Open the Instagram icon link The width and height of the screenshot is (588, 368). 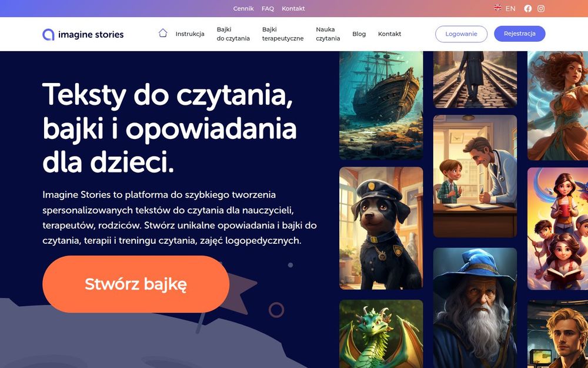[541, 9]
